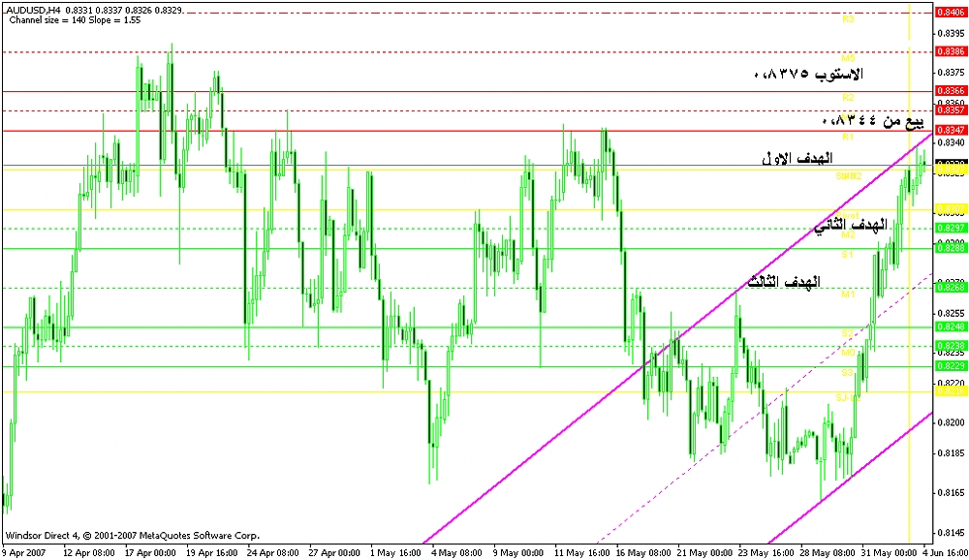969x560 pixels.
Task: Click the green 0.8297 price tag
Action: [952, 228]
